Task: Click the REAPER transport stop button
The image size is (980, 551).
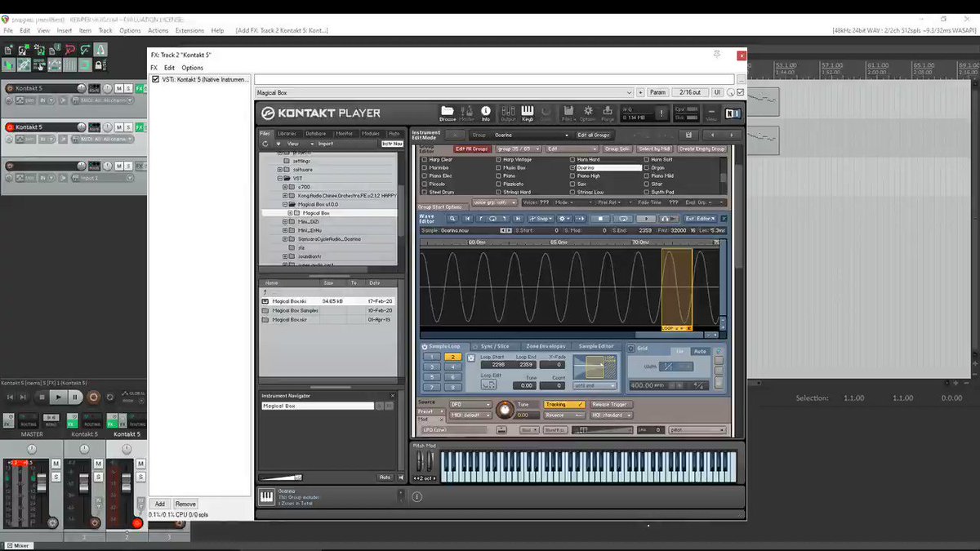Action: [x=41, y=397]
